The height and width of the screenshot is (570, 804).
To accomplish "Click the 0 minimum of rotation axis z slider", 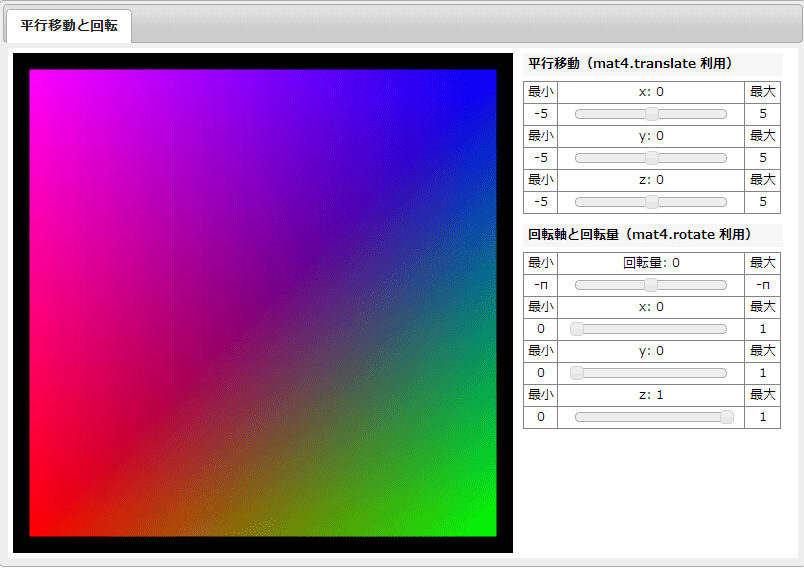I will point(541,417).
